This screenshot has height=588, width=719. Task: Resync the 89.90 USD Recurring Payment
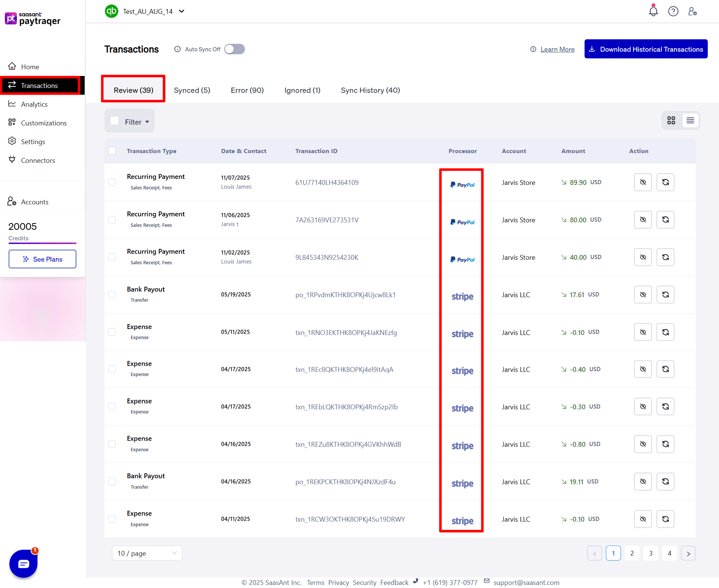[665, 182]
